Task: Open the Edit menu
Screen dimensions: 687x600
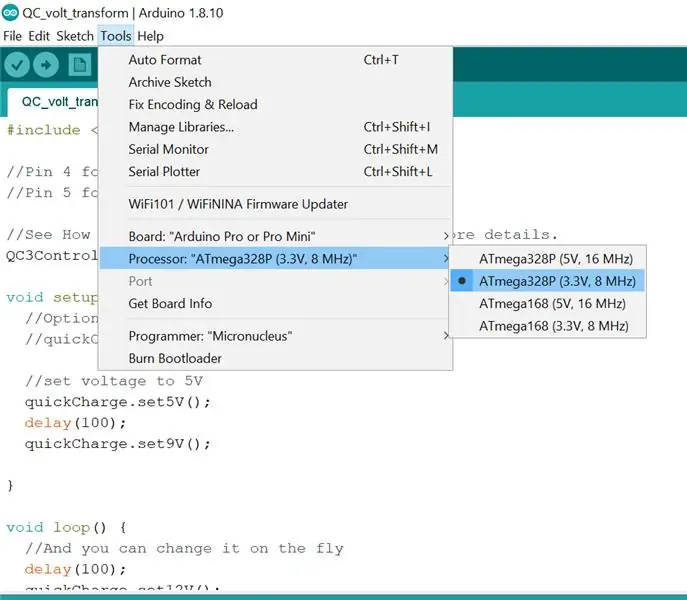Action: (x=39, y=36)
